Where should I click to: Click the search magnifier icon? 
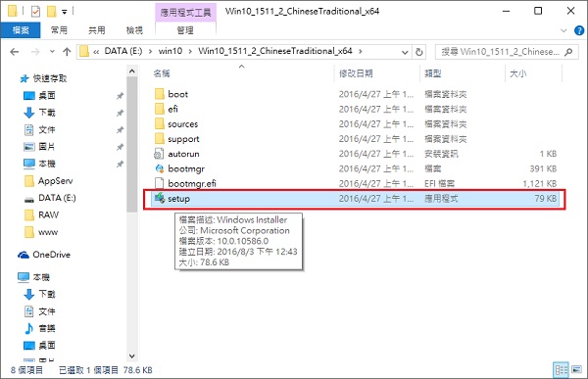pyautogui.click(x=568, y=52)
